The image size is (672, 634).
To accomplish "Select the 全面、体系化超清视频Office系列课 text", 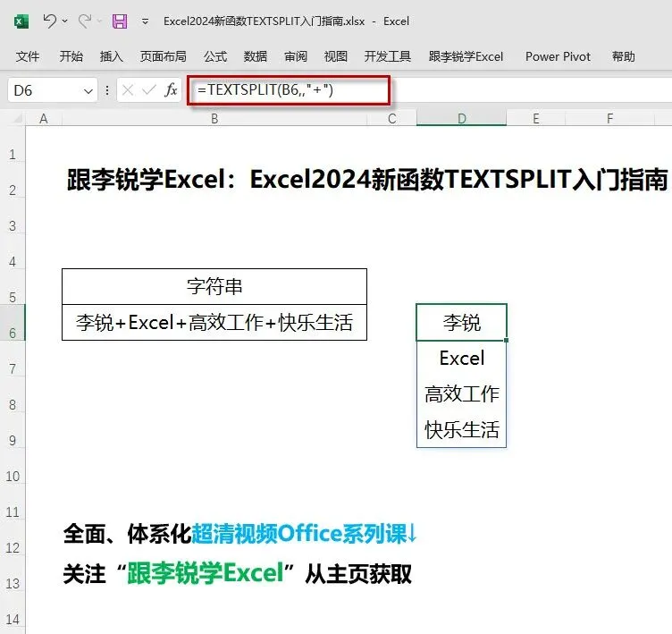I will coord(240,534).
